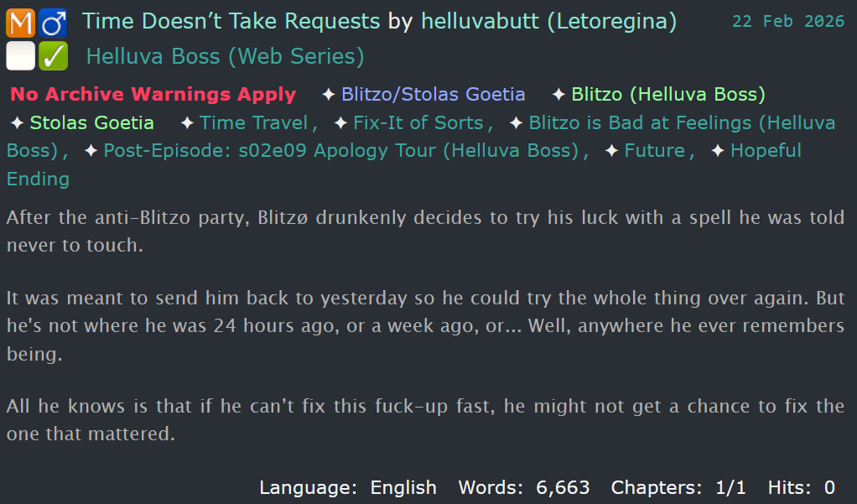857x504 pixels.
Task: Select the Blitzo (Helluva Boss) character tag
Action: (x=668, y=95)
